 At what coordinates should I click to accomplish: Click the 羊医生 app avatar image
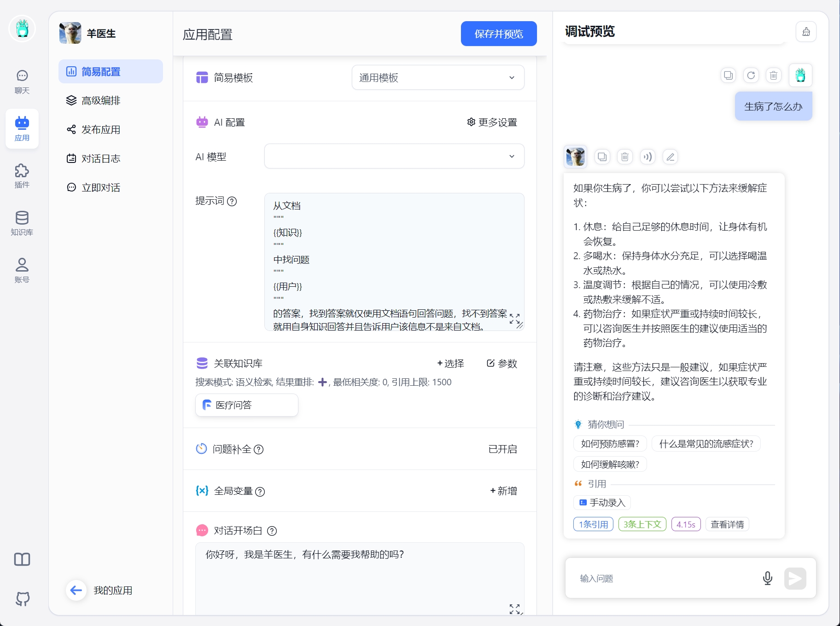70,33
